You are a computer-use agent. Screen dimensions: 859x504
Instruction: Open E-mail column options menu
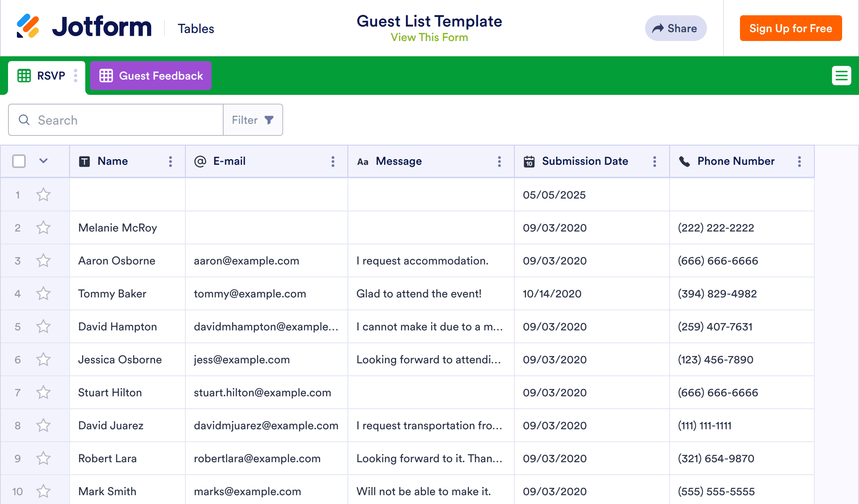tap(333, 162)
